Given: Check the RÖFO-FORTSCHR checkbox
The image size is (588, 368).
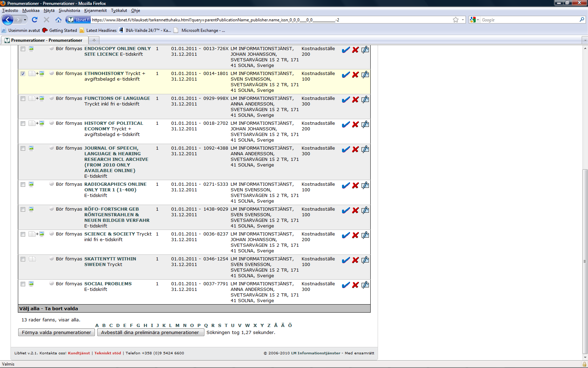Looking at the screenshot, I should tap(23, 210).
